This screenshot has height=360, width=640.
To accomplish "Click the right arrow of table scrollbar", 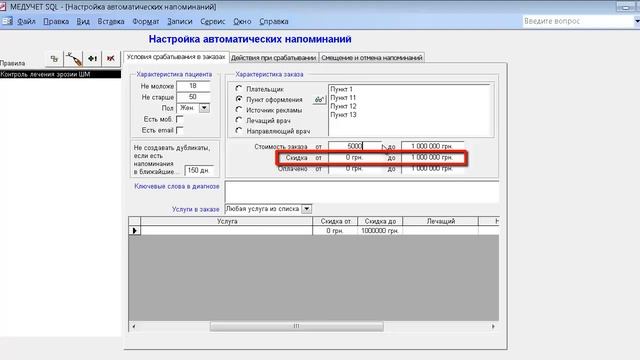I will [x=493, y=326].
